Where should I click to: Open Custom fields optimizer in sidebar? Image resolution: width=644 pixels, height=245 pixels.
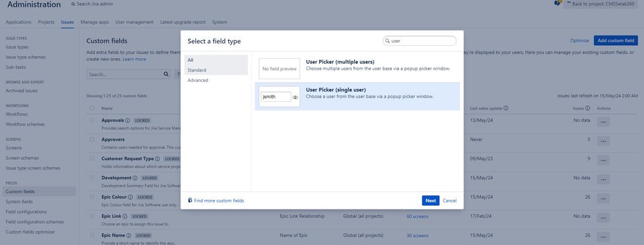point(30,232)
